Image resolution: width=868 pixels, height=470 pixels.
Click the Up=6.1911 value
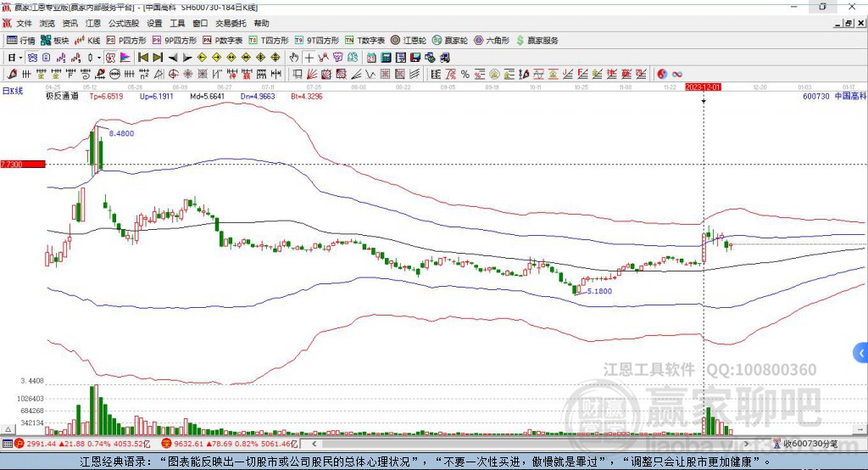coord(157,97)
